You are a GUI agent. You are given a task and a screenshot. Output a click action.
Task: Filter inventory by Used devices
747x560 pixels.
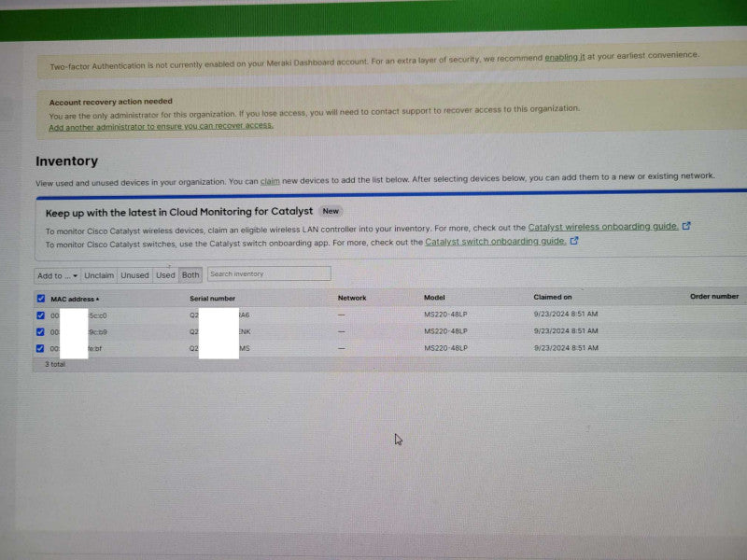pos(165,275)
